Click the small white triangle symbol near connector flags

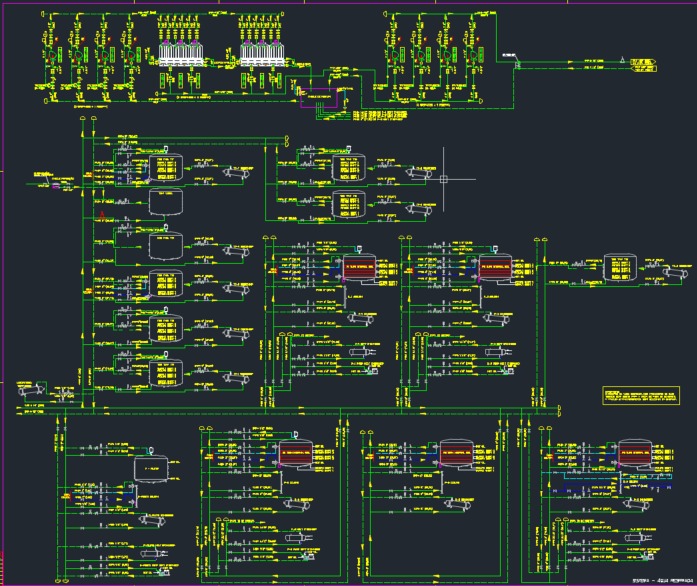click(622, 60)
